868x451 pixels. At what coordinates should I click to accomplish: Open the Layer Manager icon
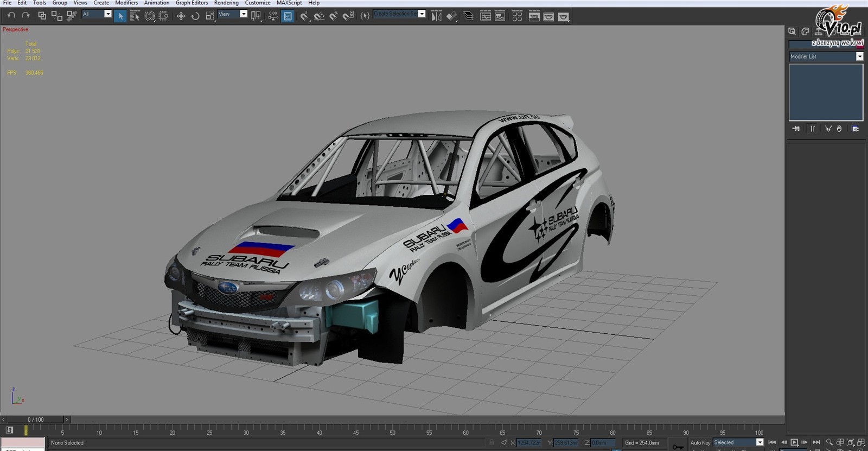point(468,16)
